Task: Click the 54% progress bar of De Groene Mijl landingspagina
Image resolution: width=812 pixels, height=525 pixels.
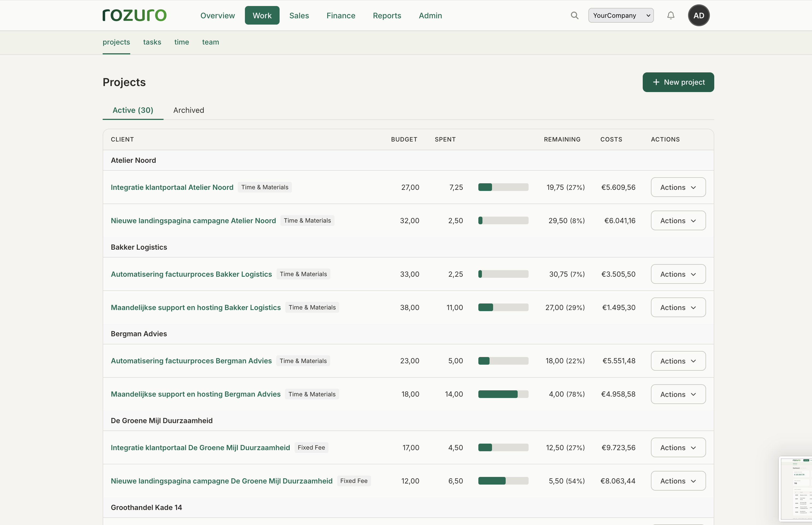Action: (503, 481)
